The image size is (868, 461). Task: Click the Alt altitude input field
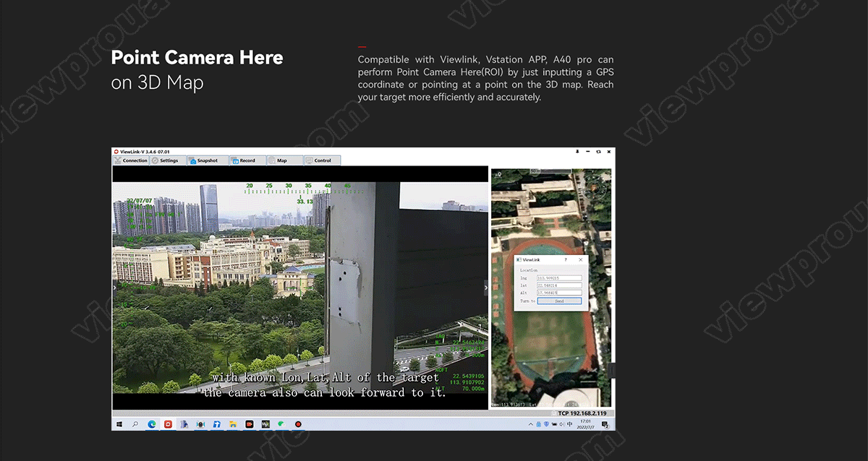click(559, 293)
